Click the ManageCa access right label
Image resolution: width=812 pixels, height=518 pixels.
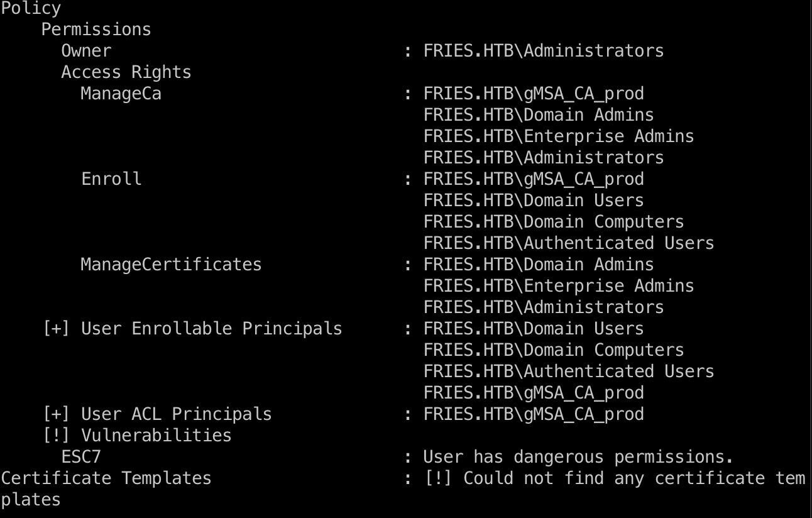(x=121, y=93)
